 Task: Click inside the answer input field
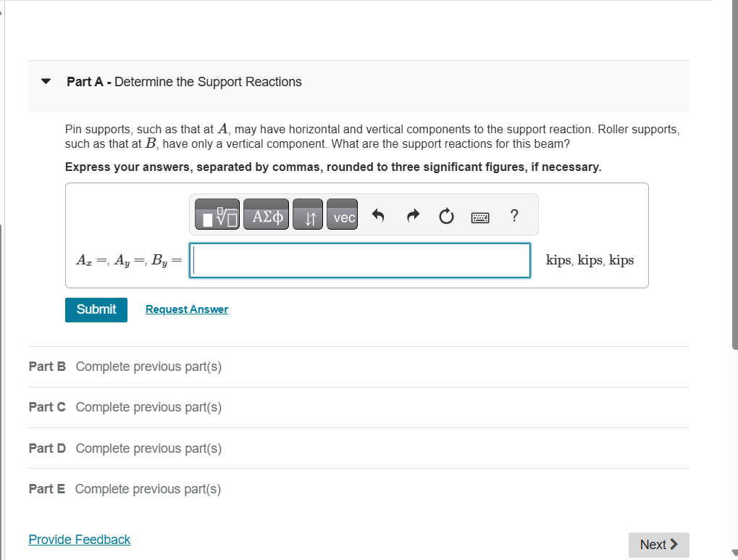359,260
